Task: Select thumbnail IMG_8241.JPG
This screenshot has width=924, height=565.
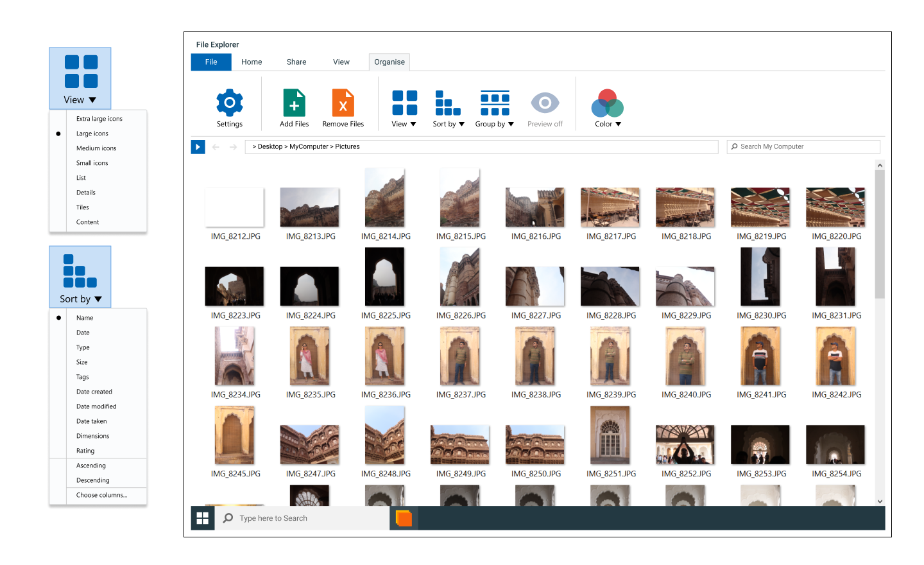Action: tap(760, 356)
